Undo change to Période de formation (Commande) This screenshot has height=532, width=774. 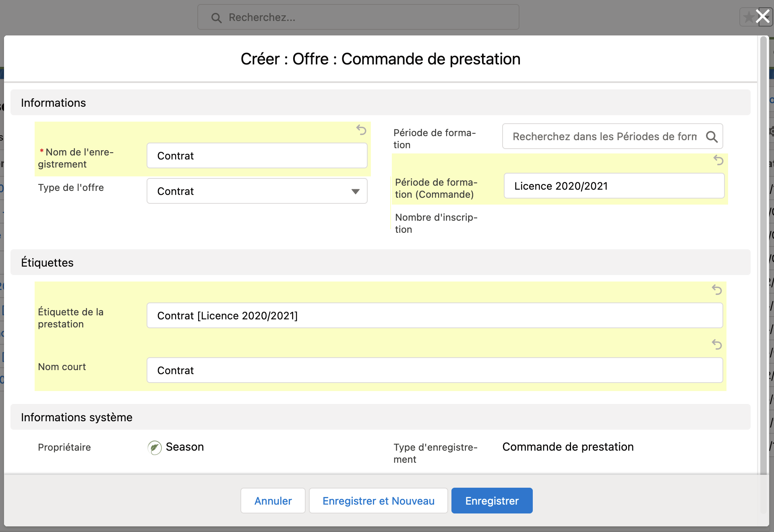coord(718,160)
